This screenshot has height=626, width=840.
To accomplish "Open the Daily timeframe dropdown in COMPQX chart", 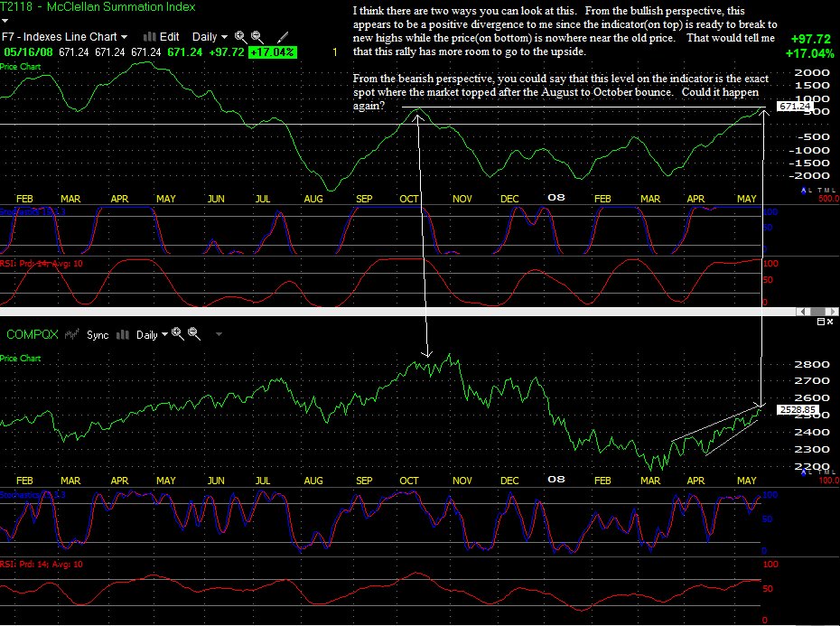I will [x=152, y=335].
